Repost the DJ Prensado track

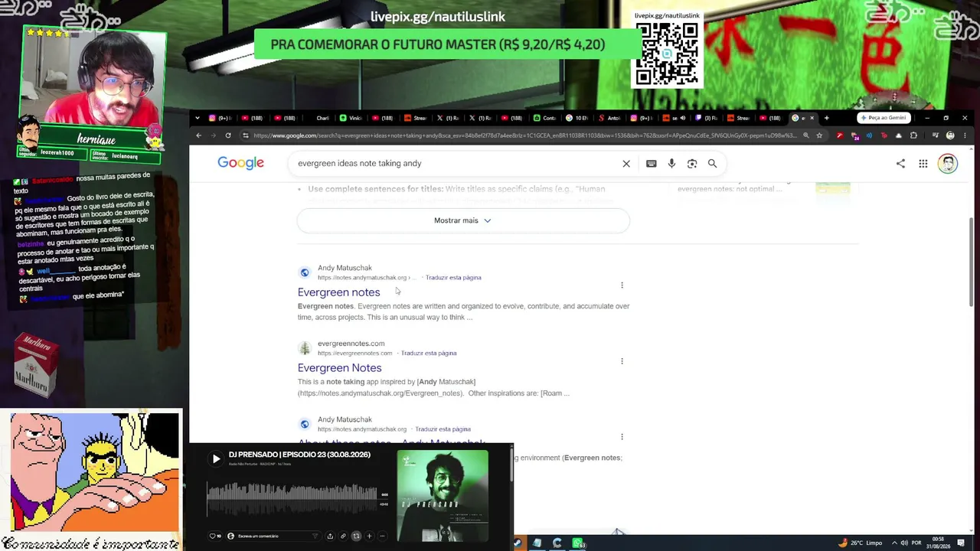[356, 536]
